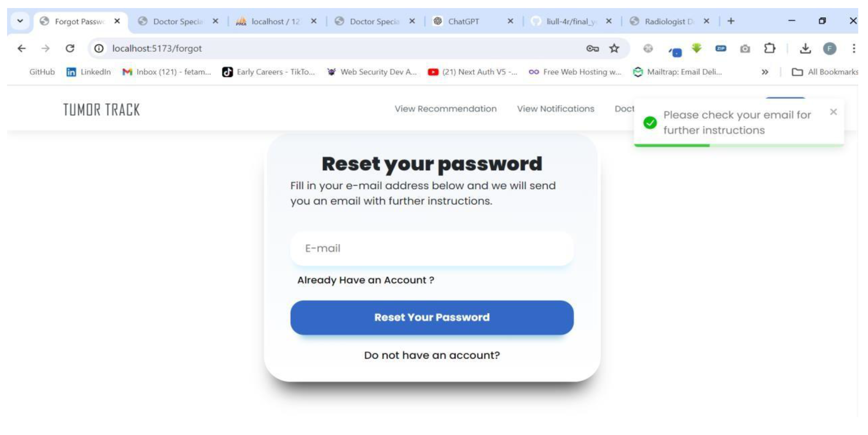Screen dimensions: 868x435
Task: Bookmark this page with star icon
Action: tap(614, 49)
